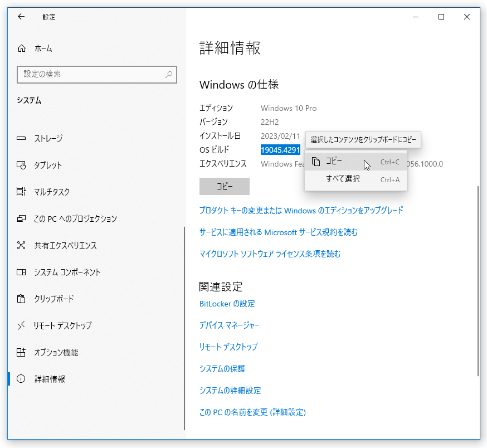Open システムの保護 link
The width and height of the screenshot is (487, 448).
point(222,368)
